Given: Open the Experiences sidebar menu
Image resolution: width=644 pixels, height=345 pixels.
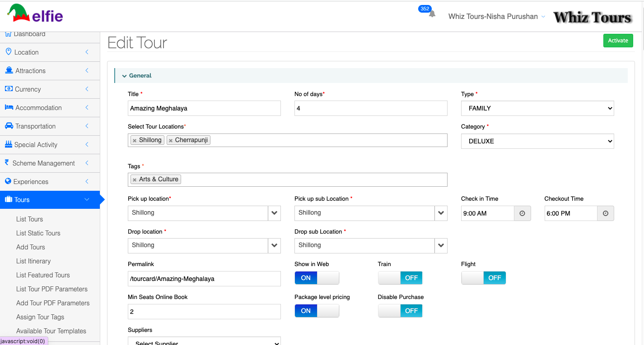Looking at the screenshot, I should coord(50,181).
